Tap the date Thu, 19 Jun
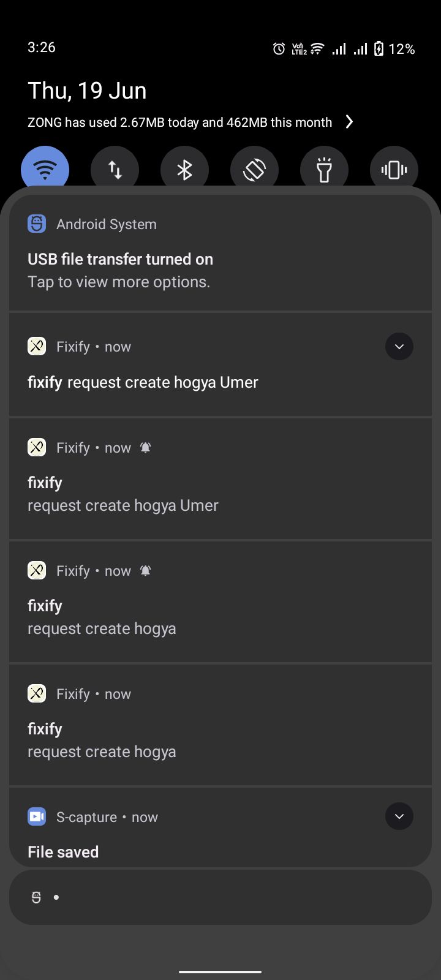441x980 pixels. 87,91
